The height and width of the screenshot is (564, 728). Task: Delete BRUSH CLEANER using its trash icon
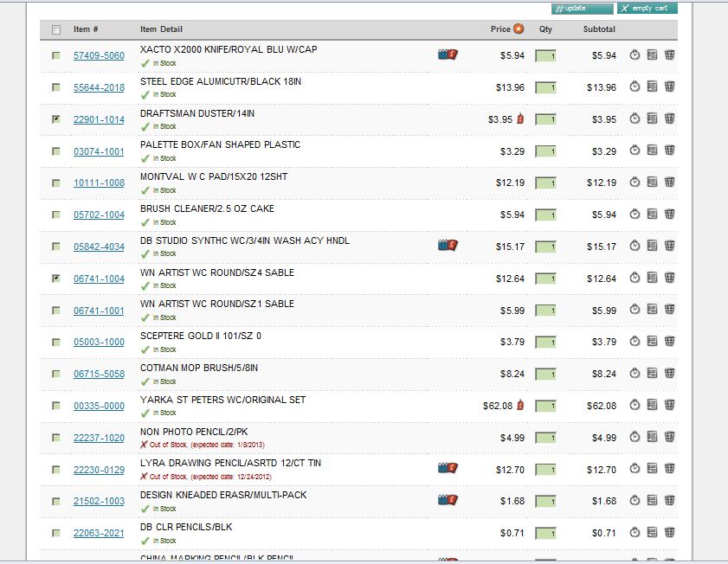coord(669,214)
